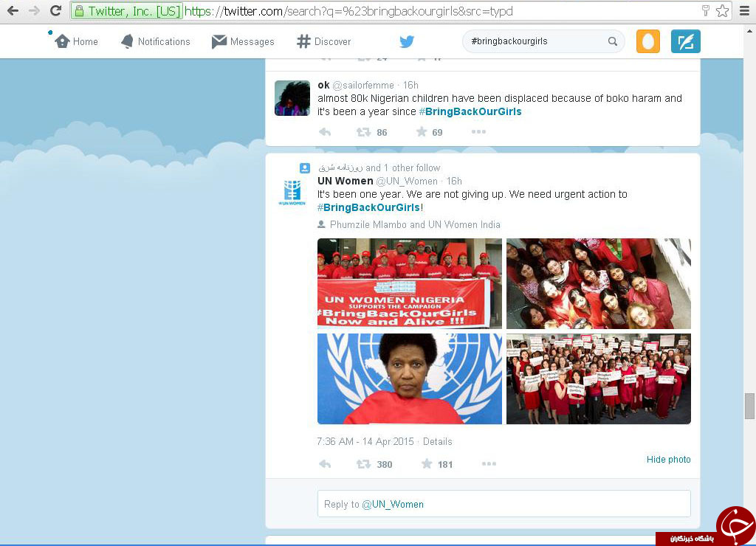
Task: Retweet the UN Women tweet with 380 retweets
Action: point(363,464)
